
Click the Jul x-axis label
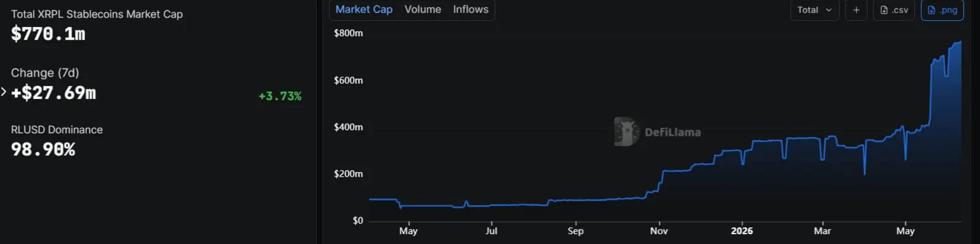coord(491,231)
